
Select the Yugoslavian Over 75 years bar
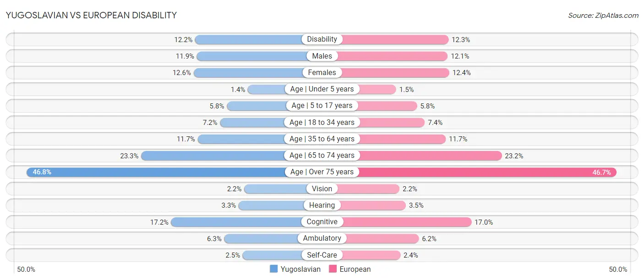156,172
